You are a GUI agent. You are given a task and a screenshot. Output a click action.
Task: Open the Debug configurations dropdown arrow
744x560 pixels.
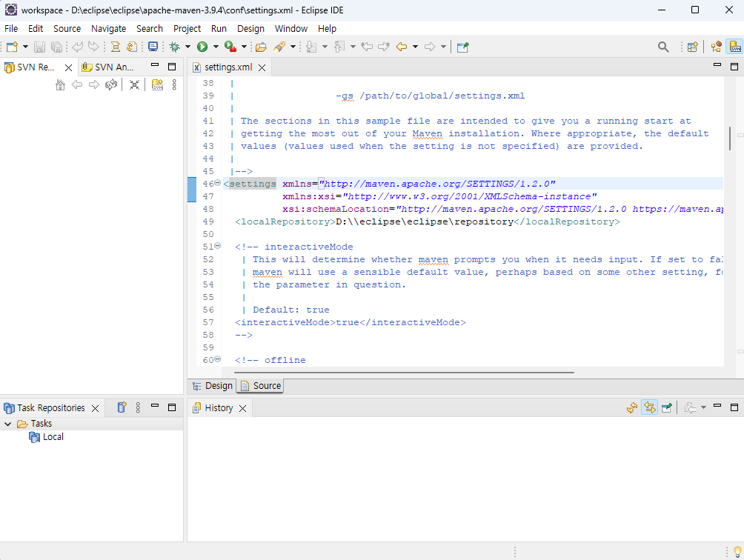pos(188,47)
